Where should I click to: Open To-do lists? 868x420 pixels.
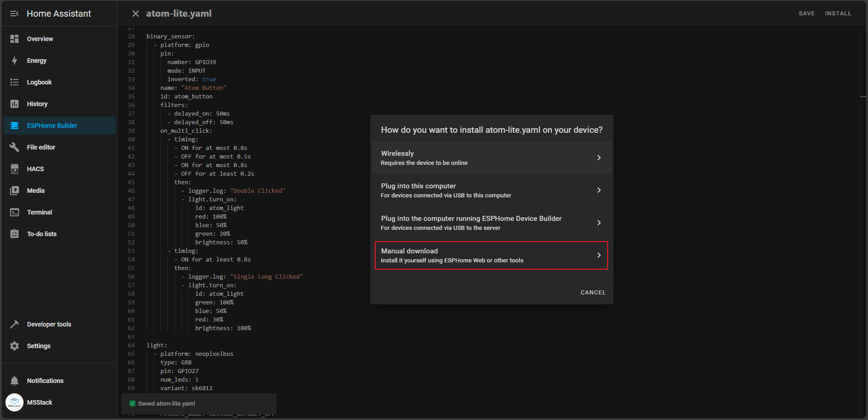pos(60,234)
